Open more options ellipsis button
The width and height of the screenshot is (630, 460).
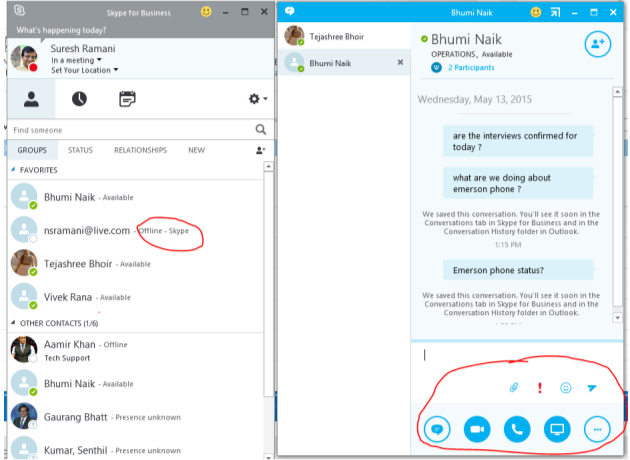597,429
